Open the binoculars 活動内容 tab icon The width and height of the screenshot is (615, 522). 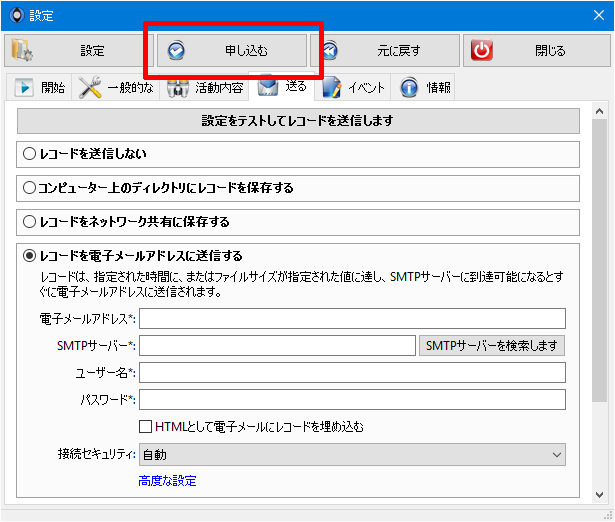[x=178, y=88]
